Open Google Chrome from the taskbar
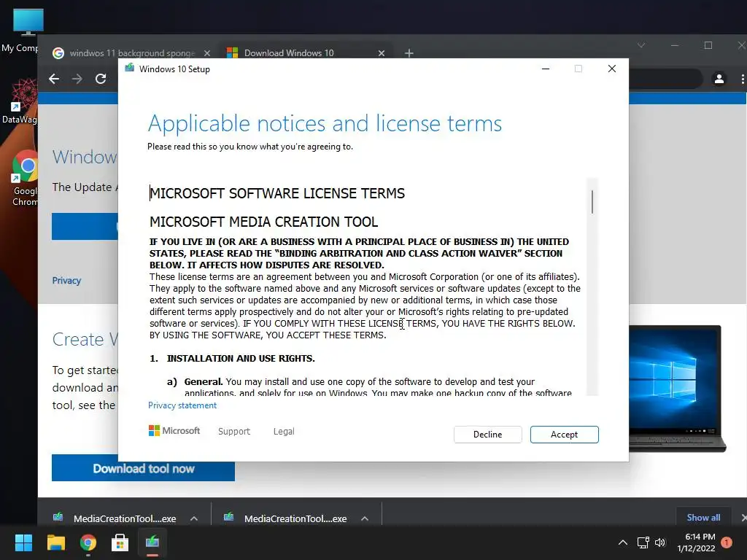The image size is (747, 560). point(88,542)
